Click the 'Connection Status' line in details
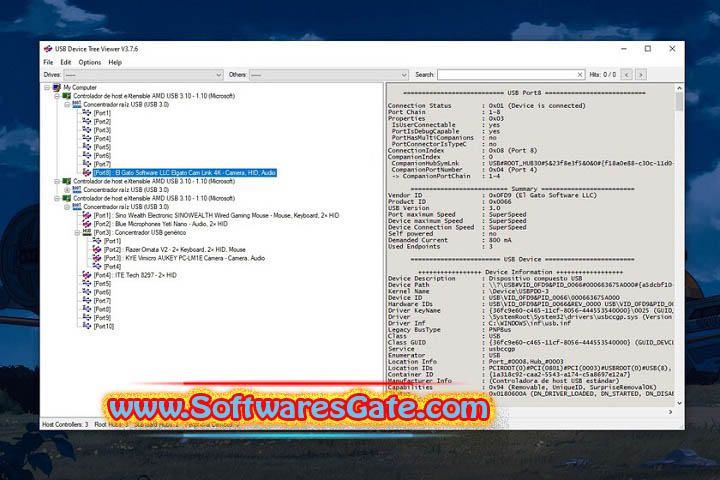The image size is (720, 480). [x=487, y=106]
